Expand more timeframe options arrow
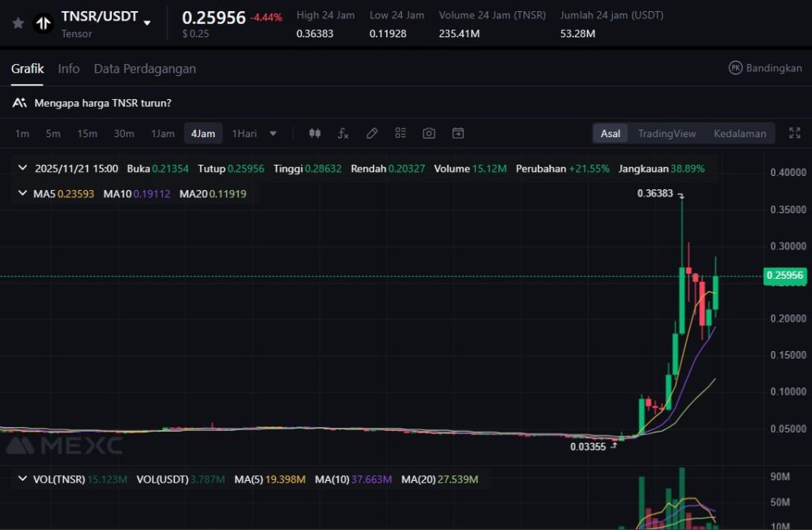Viewport: 812px width, 530px height. pos(274,133)
